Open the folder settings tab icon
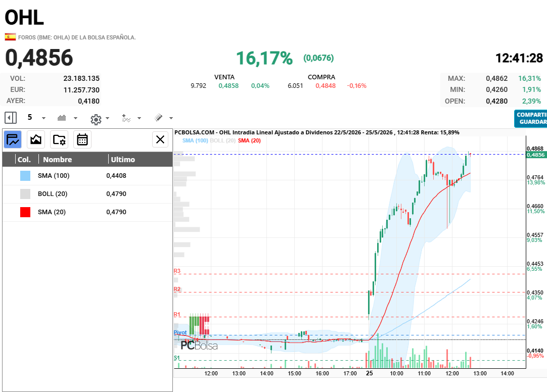 (59, 140)
